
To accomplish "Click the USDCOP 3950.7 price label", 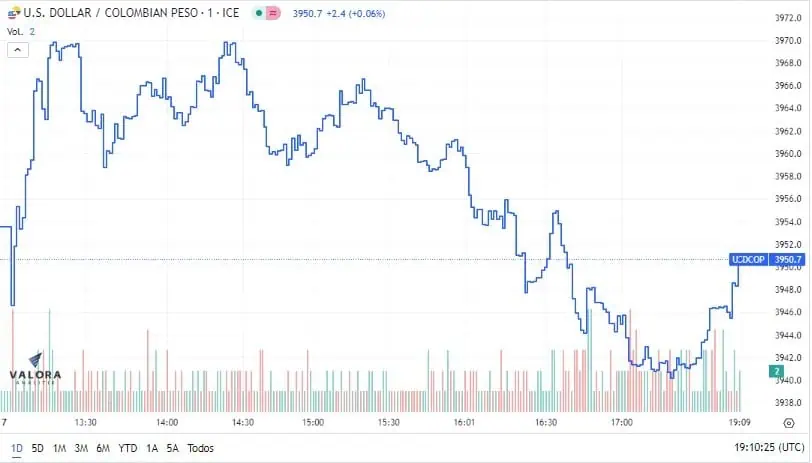I will tap(767, 259).
